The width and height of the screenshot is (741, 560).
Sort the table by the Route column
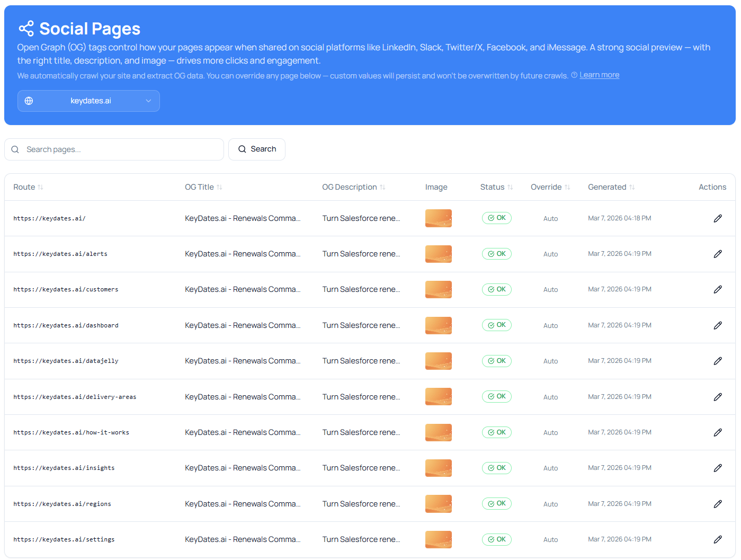tap(29, 187)
